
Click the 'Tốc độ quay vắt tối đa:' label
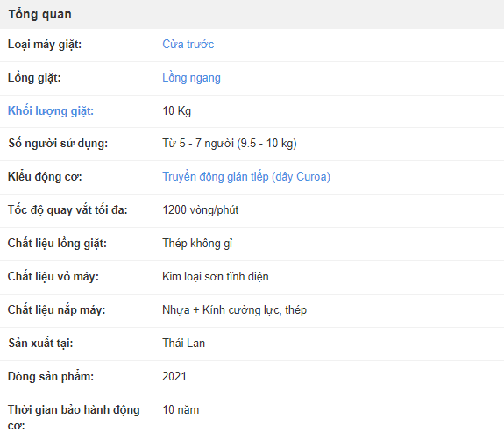coord(67,209)
